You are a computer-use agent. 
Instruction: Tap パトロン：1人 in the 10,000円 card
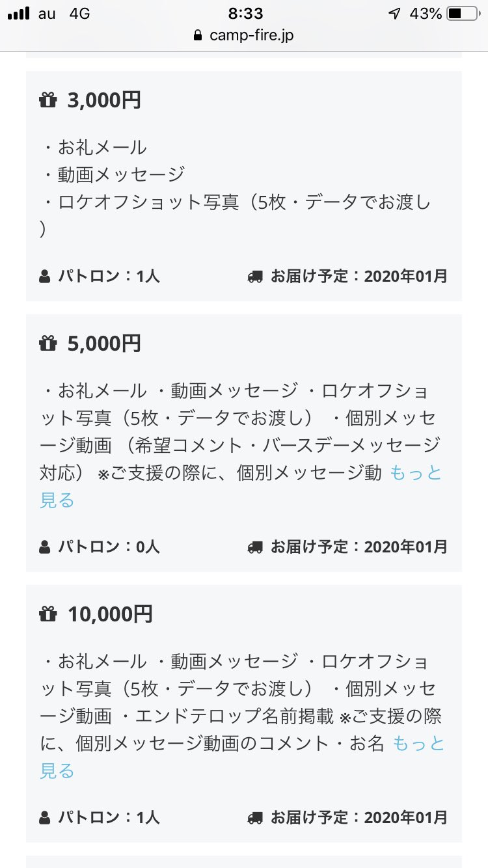[x=109, y=818]
